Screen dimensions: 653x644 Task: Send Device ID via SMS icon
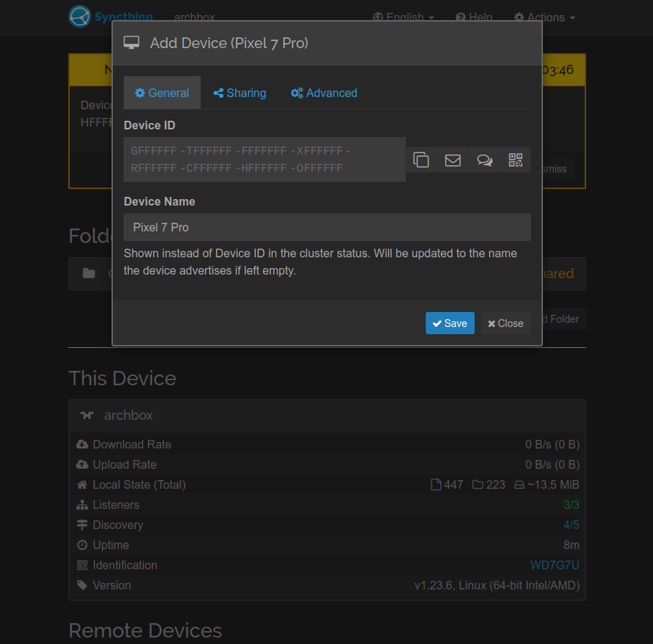(x=484, y=160)
